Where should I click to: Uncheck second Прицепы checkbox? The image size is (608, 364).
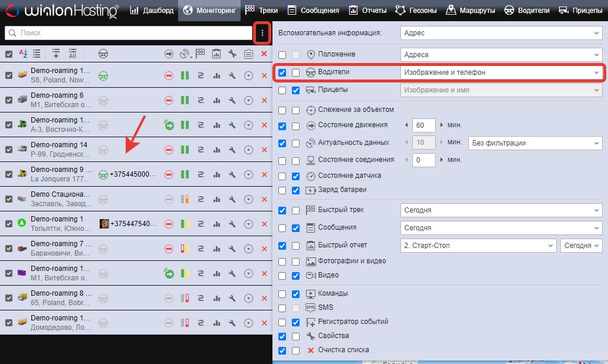point(295,90)
